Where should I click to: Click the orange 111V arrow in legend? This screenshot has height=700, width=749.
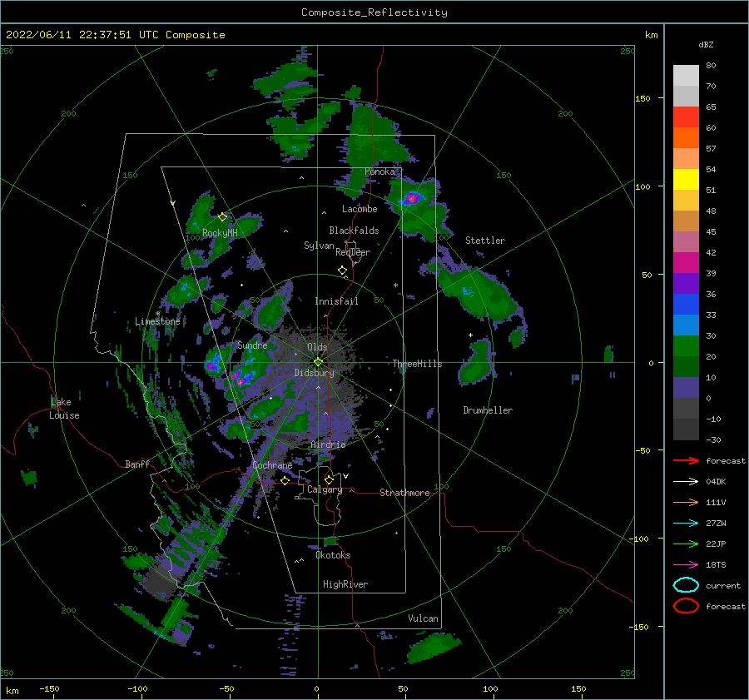point(686,502)
